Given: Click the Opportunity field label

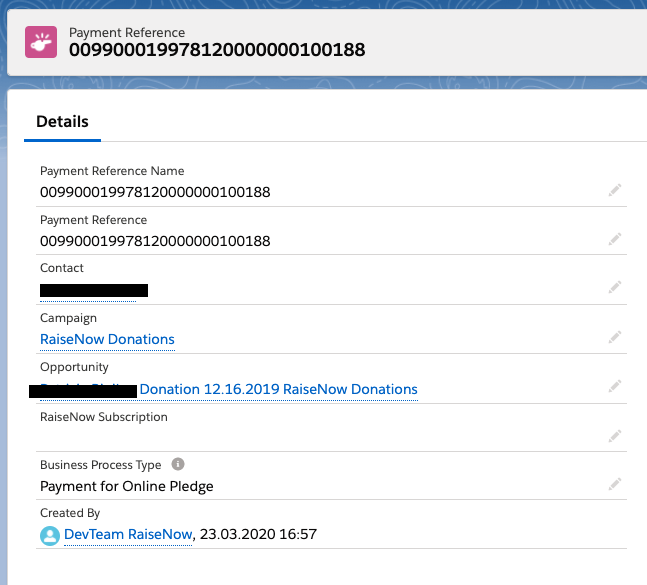Looking at the screenshot, I should 74,367.
